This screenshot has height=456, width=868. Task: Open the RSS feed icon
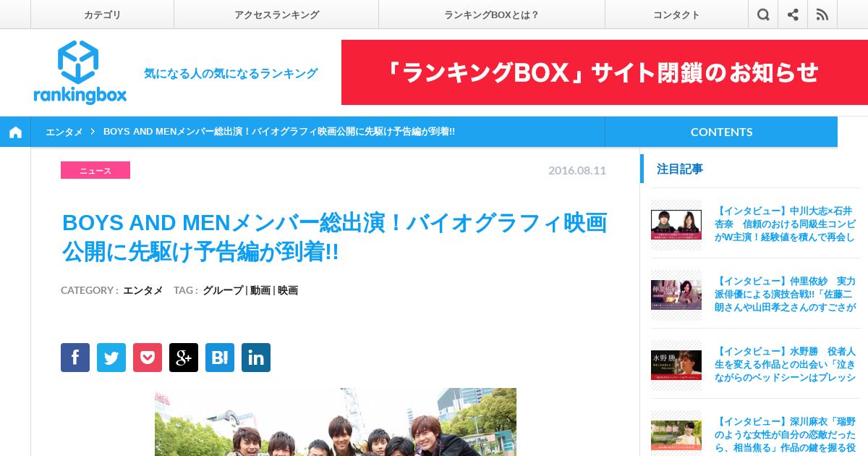click(822, 14)
